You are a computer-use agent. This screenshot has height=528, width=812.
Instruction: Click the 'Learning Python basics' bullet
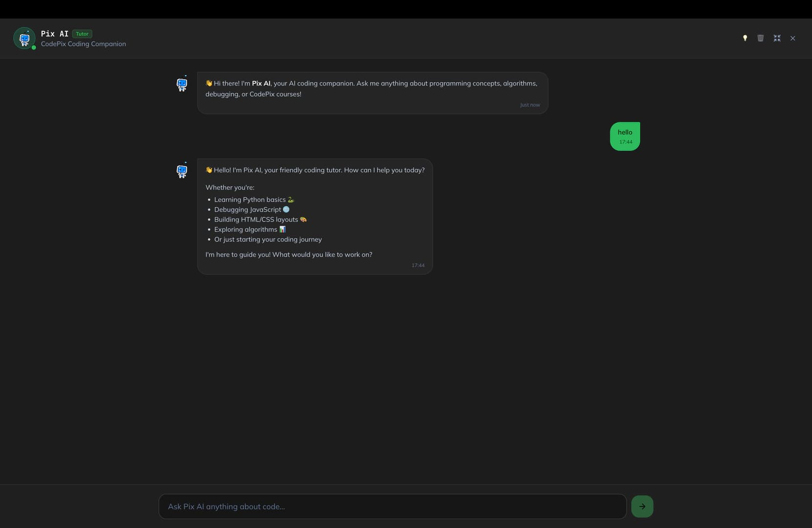[x=254, y=199]
